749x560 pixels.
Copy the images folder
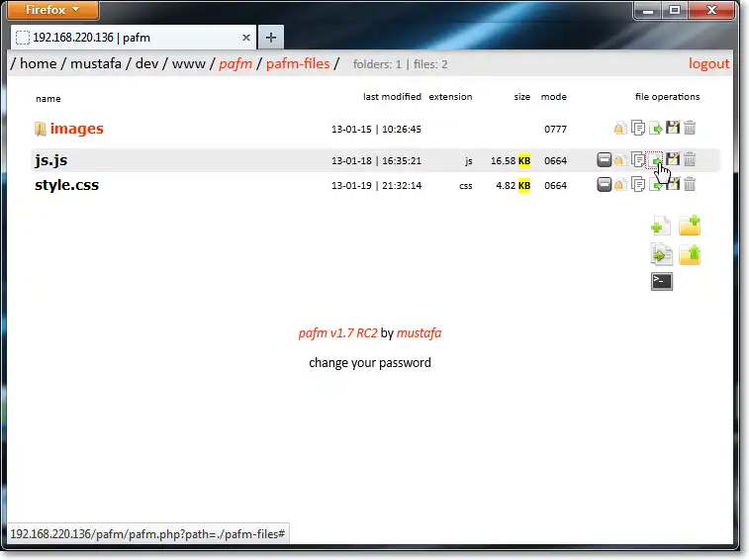click(x=638, y=128)
